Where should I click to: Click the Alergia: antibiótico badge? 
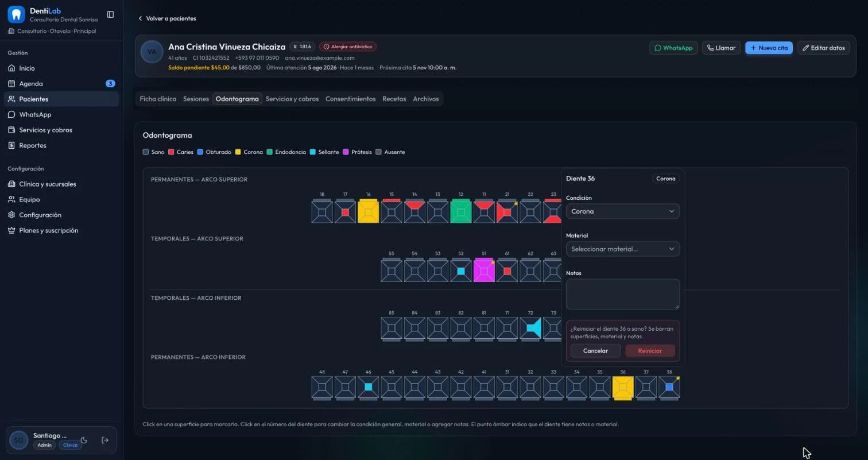[x=348, y=47]
